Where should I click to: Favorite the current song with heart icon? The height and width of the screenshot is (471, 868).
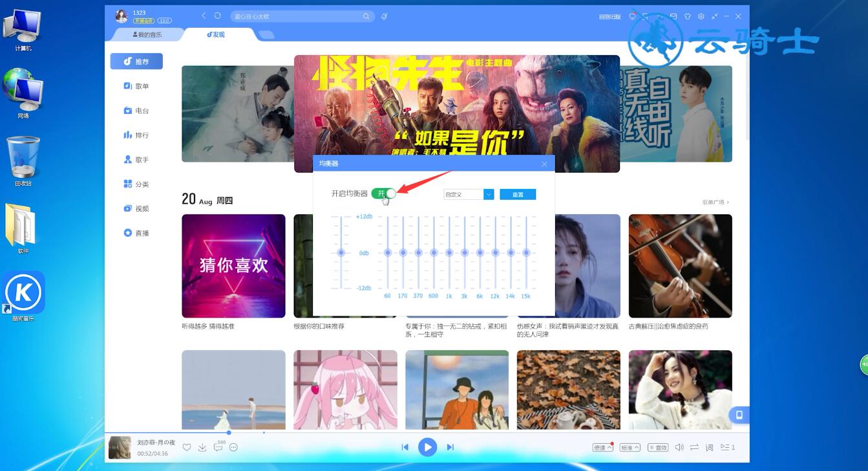coord(187,447)
